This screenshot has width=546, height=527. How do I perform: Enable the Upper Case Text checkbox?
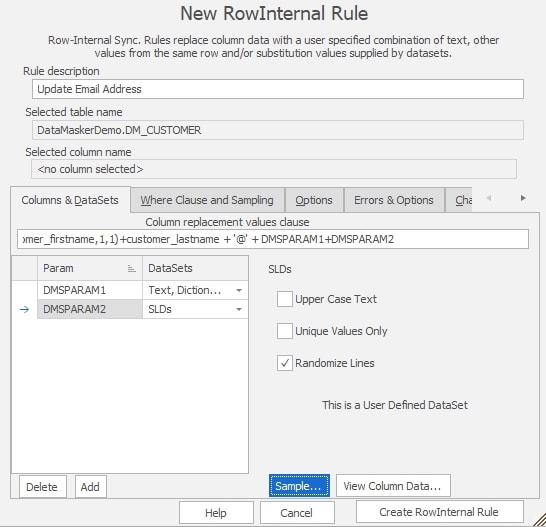pyautogui.click(x=284, y=299)
